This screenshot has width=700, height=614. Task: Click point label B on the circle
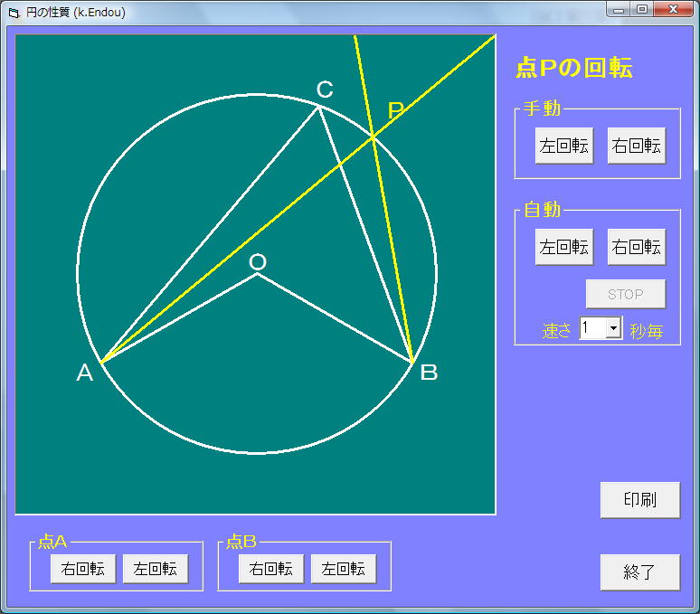pyautogui.click(x=429, y=373)
